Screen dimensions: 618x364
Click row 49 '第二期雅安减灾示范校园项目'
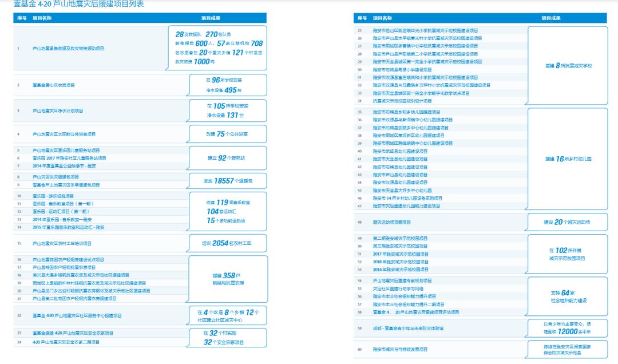pyautogui.click(x=400, y=239)
